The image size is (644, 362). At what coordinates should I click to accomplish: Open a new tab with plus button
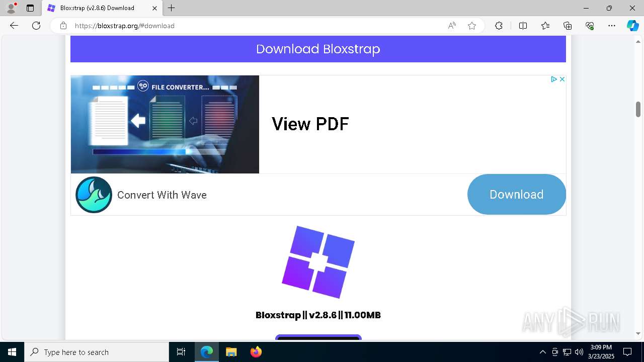click(x=172, y=8)
